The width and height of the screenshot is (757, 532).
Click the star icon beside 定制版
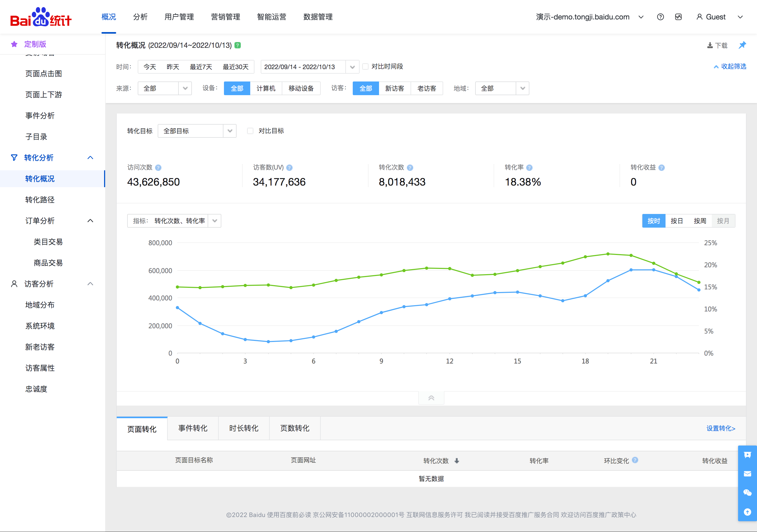pyautogui.click(x=14, y=44)
